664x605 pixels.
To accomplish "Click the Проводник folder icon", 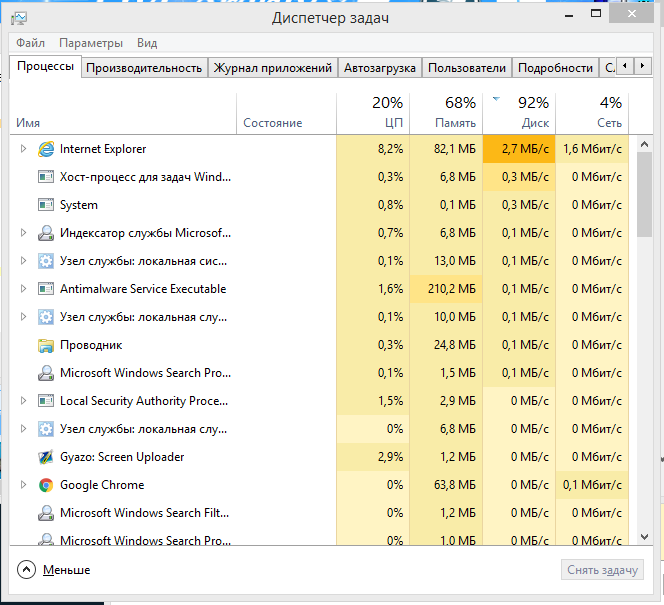I will coord(46,345).
